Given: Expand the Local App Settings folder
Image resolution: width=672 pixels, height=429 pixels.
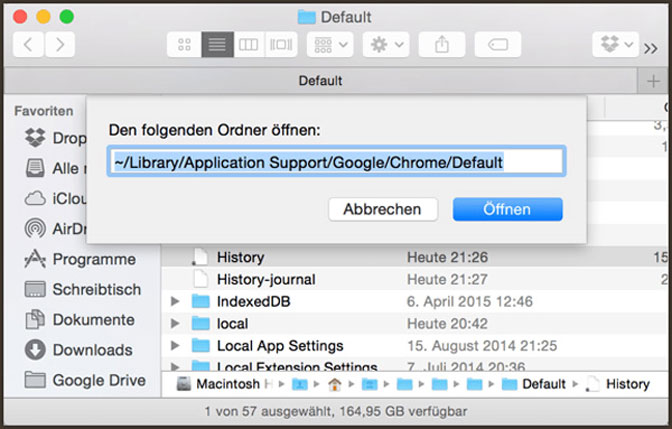Looking at the screenshot, I should [175, 345].
